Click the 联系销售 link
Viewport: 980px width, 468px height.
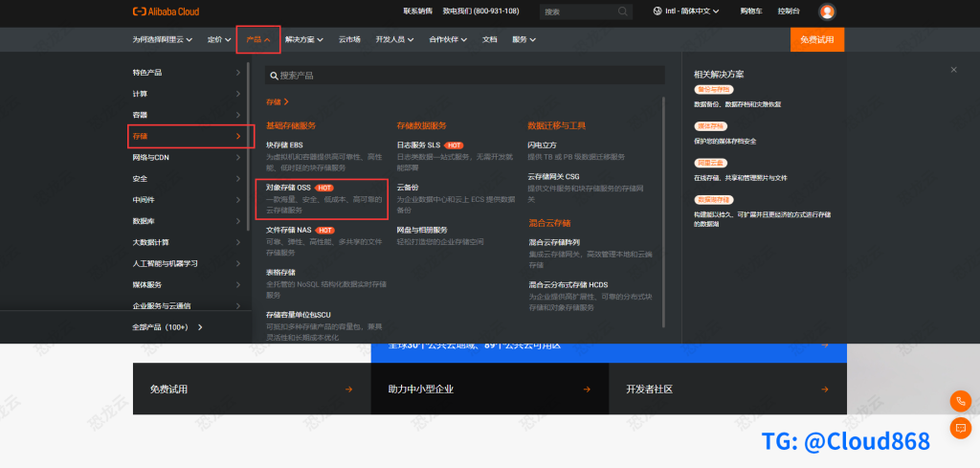[x=417, y=11]
